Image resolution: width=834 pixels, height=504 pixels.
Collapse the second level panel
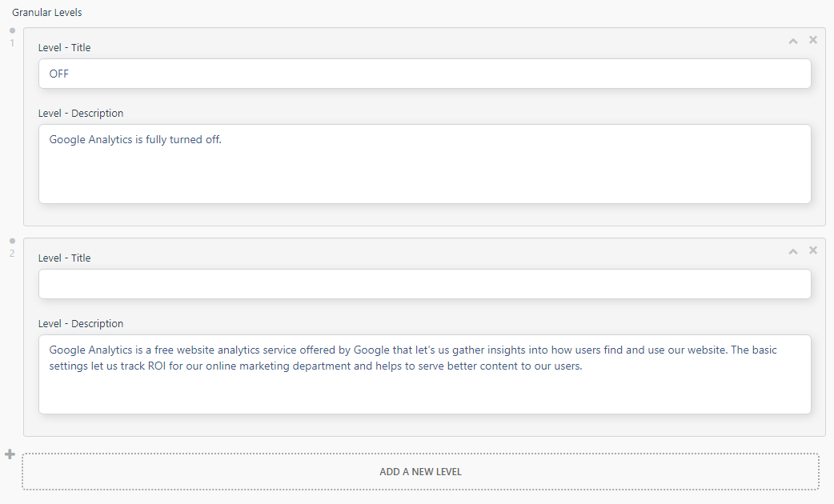coord(792,250)
